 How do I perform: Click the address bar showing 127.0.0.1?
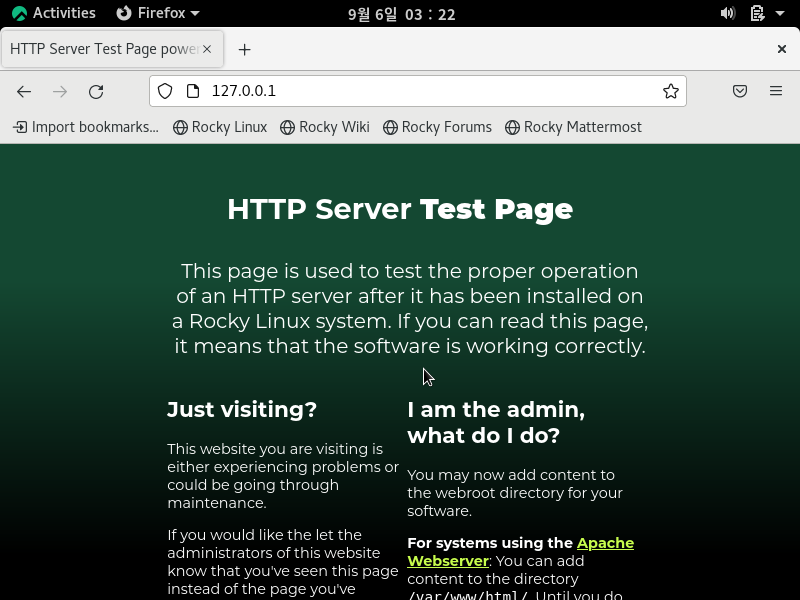tap(417, 91)
